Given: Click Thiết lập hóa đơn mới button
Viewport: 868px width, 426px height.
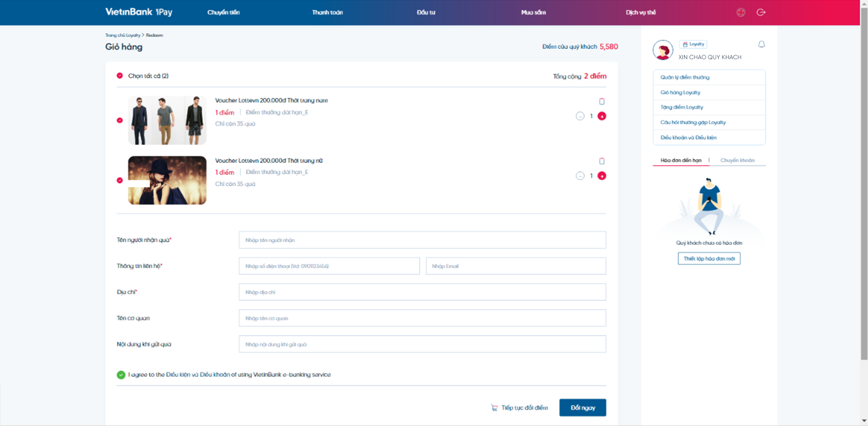Looking at the screenshot, I should [x=709, y=259].
